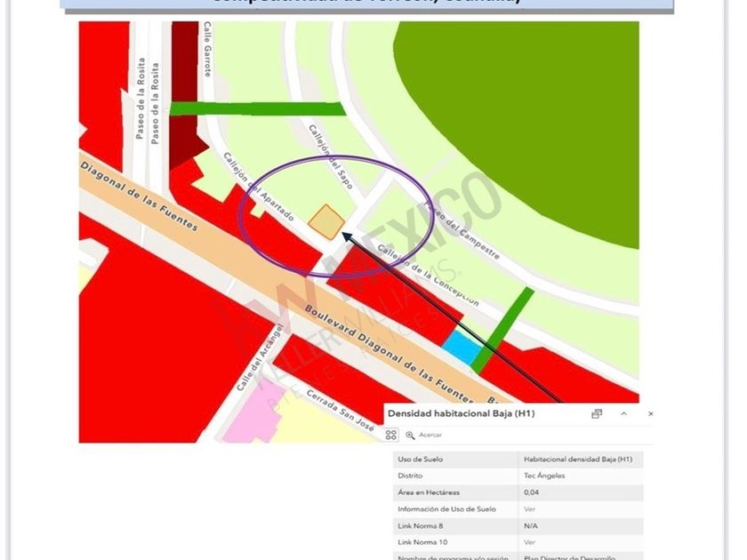Select the value Habitacional densidad Baja (H1)
This screenshot has height=560, width=747.
tap(578, 459)
